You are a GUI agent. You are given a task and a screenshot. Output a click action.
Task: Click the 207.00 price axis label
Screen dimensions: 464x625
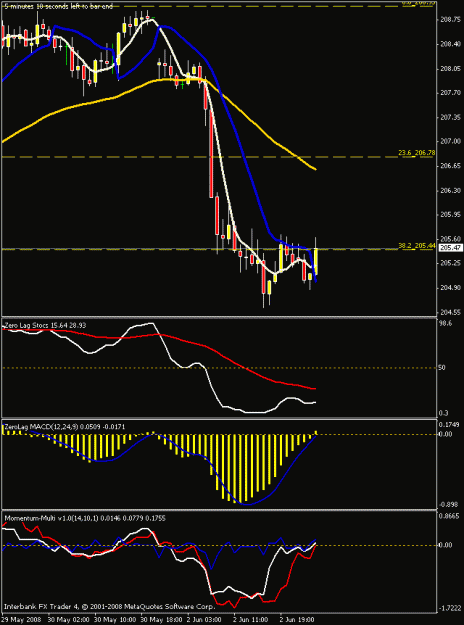click(x=450, y=142)
